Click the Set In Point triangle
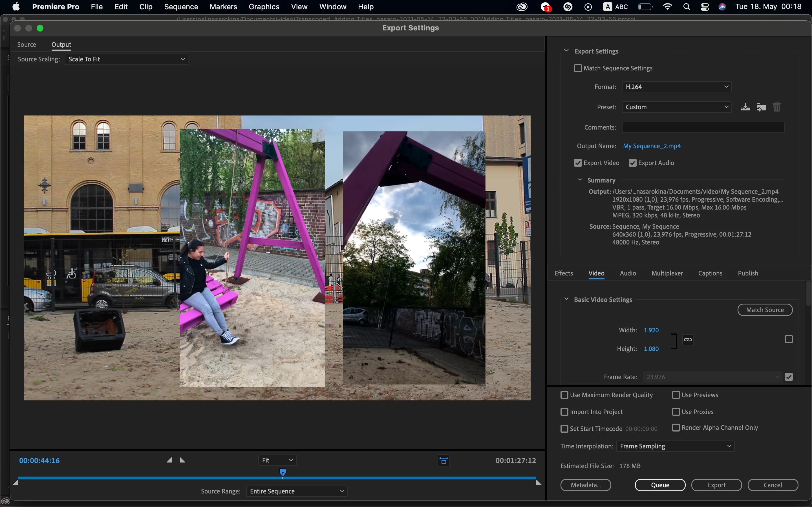Image resolution: width=812 pixels, height=507 pixels. click(x=169, y=460)
